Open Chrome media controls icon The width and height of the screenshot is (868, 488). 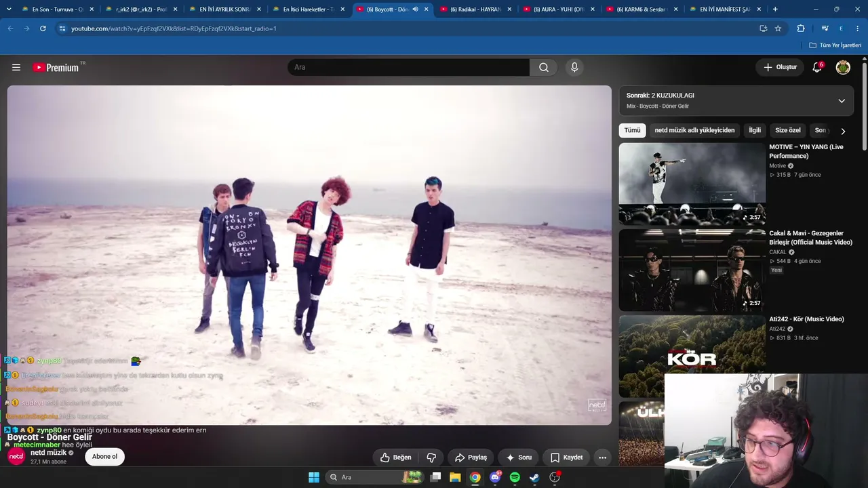[825, 28]
